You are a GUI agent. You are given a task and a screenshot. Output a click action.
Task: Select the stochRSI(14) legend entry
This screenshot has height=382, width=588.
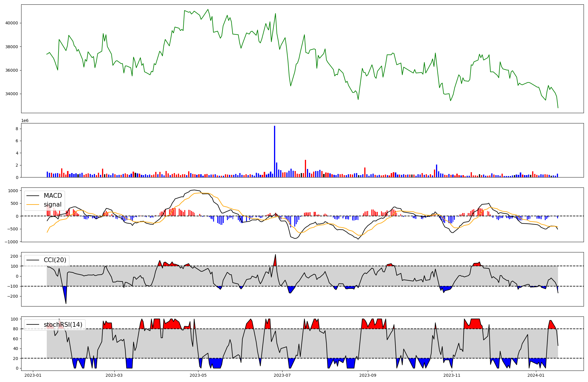63,325
